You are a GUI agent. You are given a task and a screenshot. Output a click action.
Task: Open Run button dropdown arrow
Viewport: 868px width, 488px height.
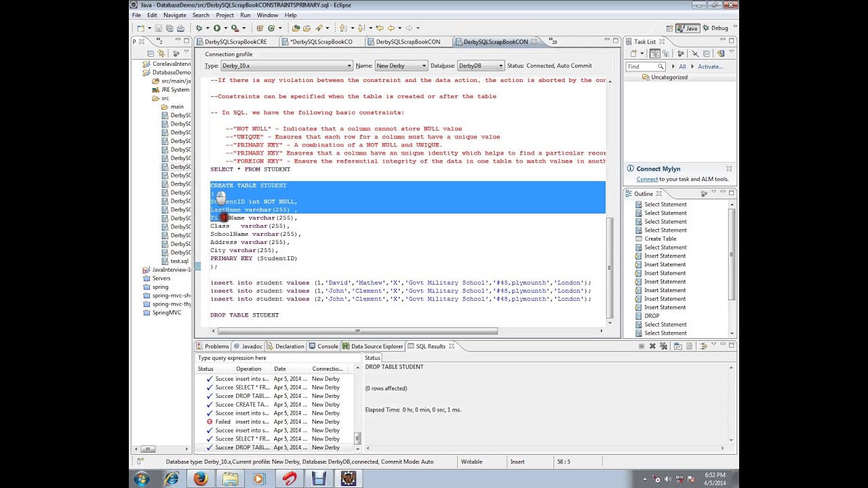pos(225,28)
